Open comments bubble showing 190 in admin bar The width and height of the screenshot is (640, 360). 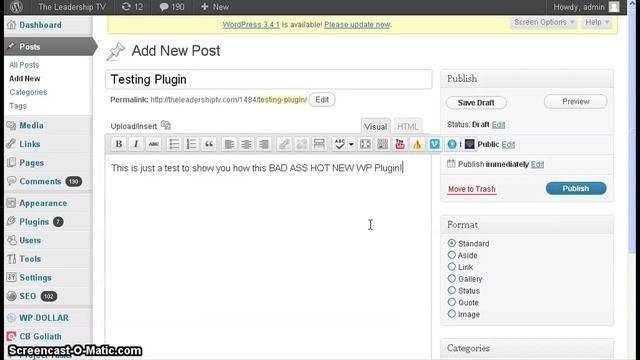point(172,7)
